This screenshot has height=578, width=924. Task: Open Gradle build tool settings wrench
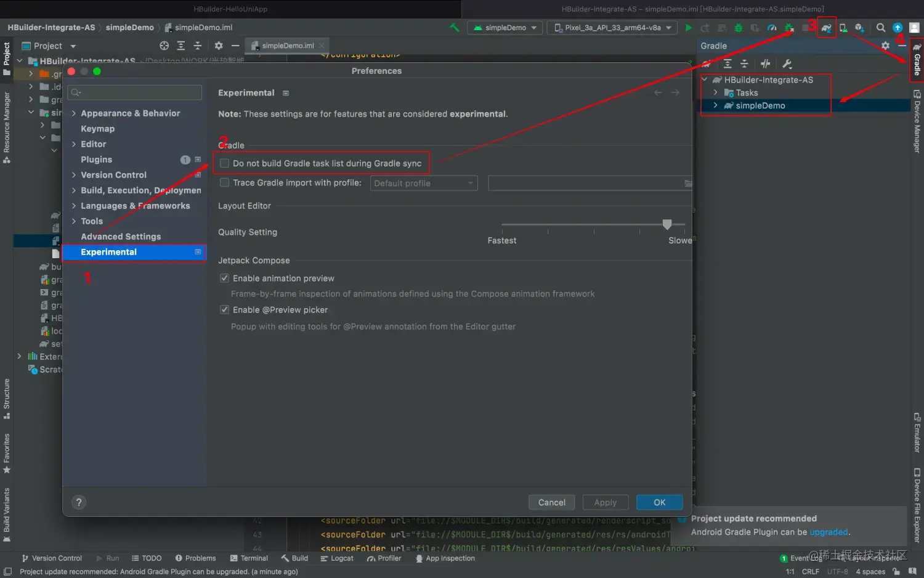coord(787,63)
